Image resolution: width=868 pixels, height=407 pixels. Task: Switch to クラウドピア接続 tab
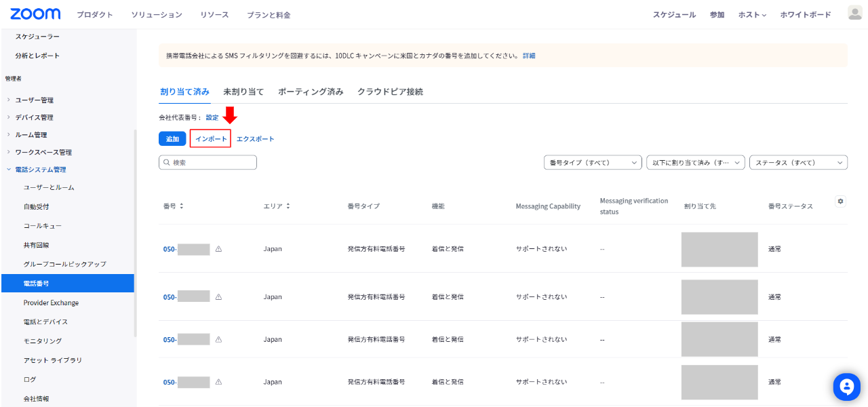click(x=390, y=92)
